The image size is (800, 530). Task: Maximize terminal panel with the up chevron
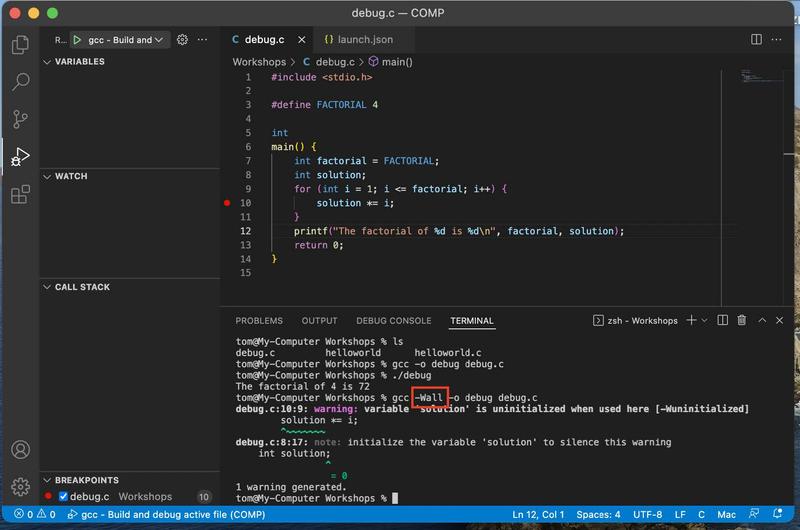(760, 321)
